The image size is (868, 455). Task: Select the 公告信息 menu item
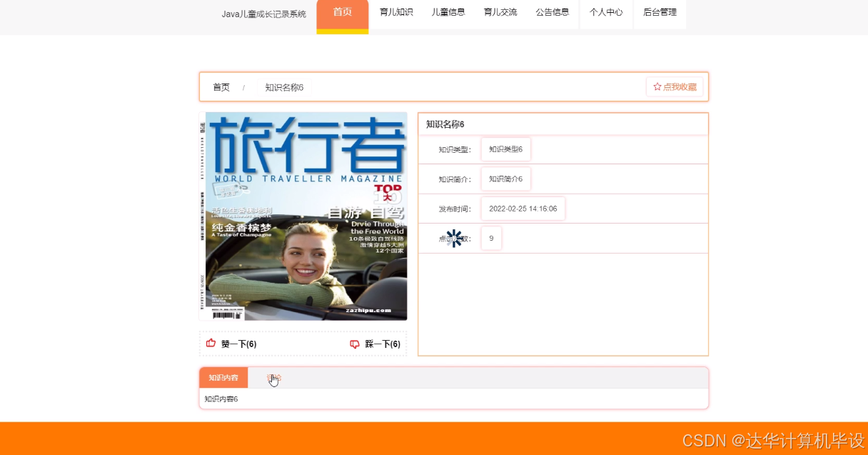pos(552,13)
